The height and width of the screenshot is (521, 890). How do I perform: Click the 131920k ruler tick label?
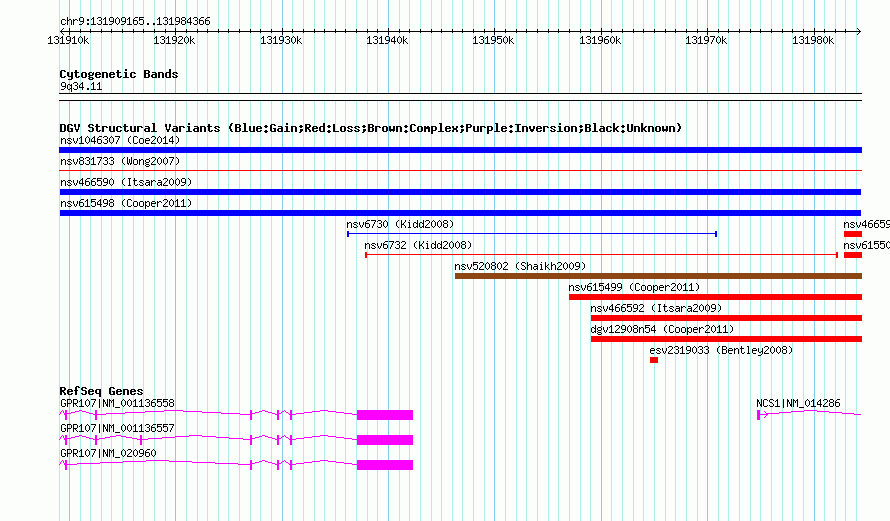coord(174,40)
